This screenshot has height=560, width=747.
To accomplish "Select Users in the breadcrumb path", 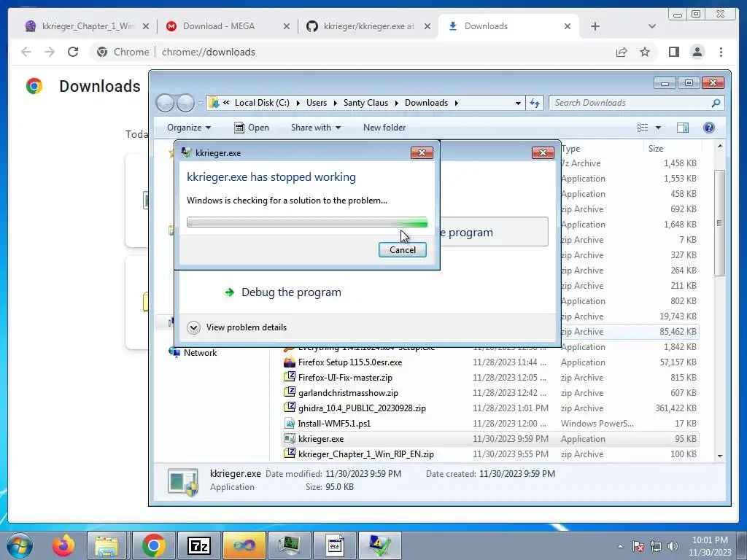I will pos(317,103).
